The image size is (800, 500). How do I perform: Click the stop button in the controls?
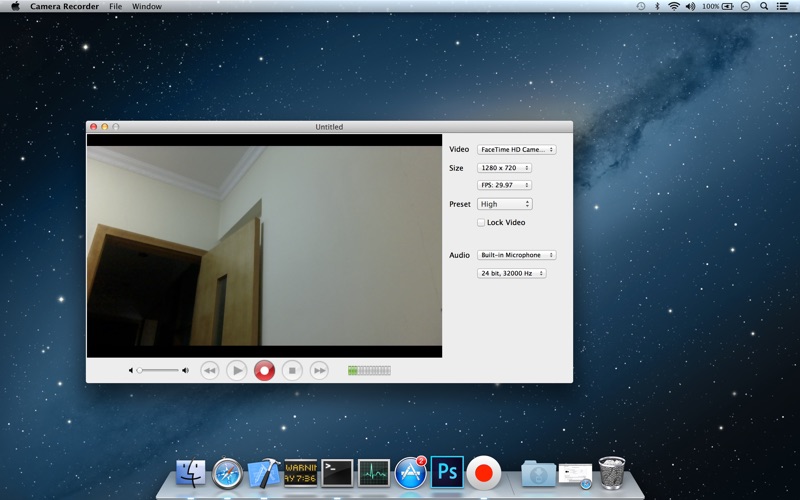(292, 370)
